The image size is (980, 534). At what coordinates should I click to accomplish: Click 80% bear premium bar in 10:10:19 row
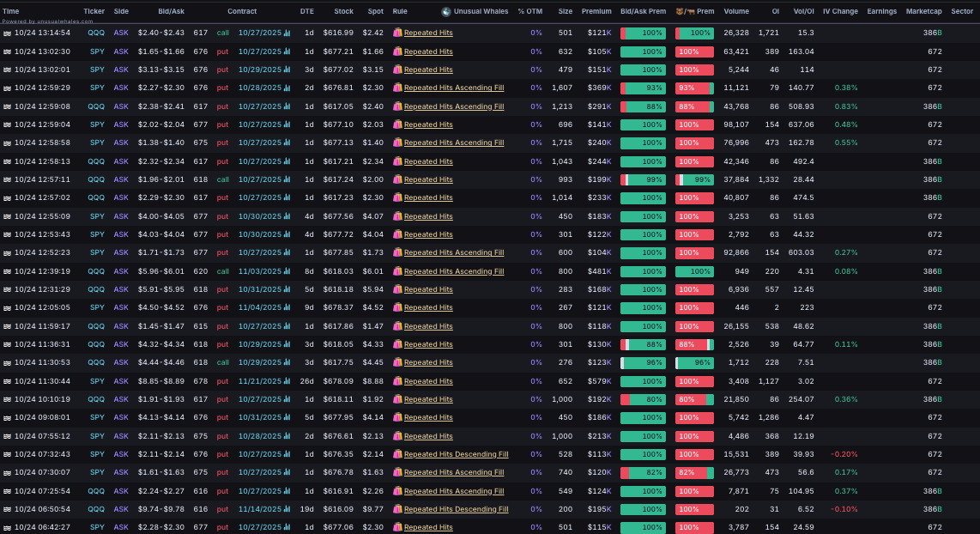click(694, 399)
